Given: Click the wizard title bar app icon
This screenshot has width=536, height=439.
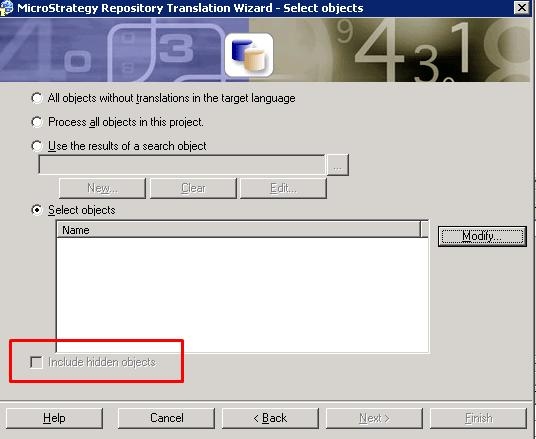Looking at the screenshot, I should pyautogui.click(x=6, y=8).
